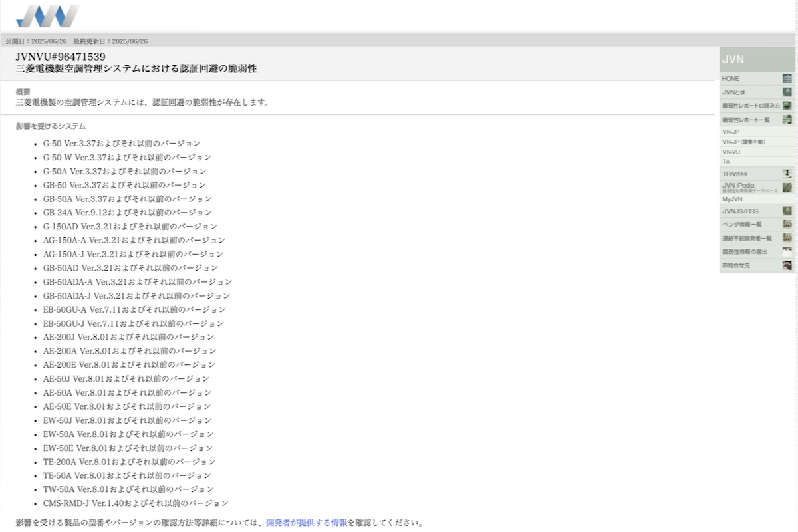Screen dimensions: 798x532
Task: Select MyJVN in the sidebar
Action: point(732,199)
